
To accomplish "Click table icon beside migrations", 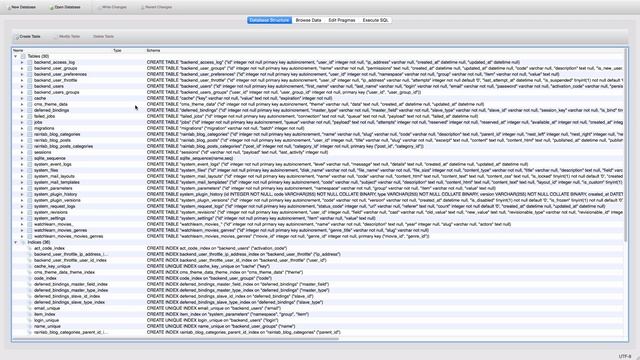I will [x=30, y=129].
